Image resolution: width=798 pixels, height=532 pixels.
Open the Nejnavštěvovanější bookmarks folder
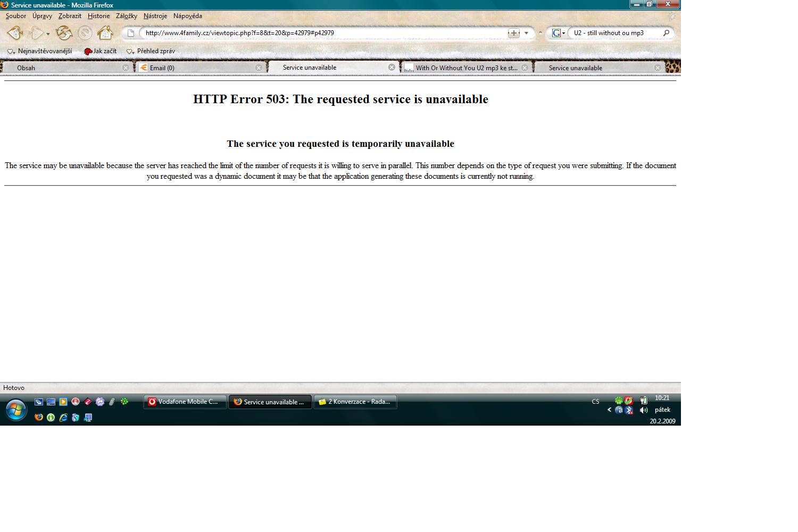point(40,51)
